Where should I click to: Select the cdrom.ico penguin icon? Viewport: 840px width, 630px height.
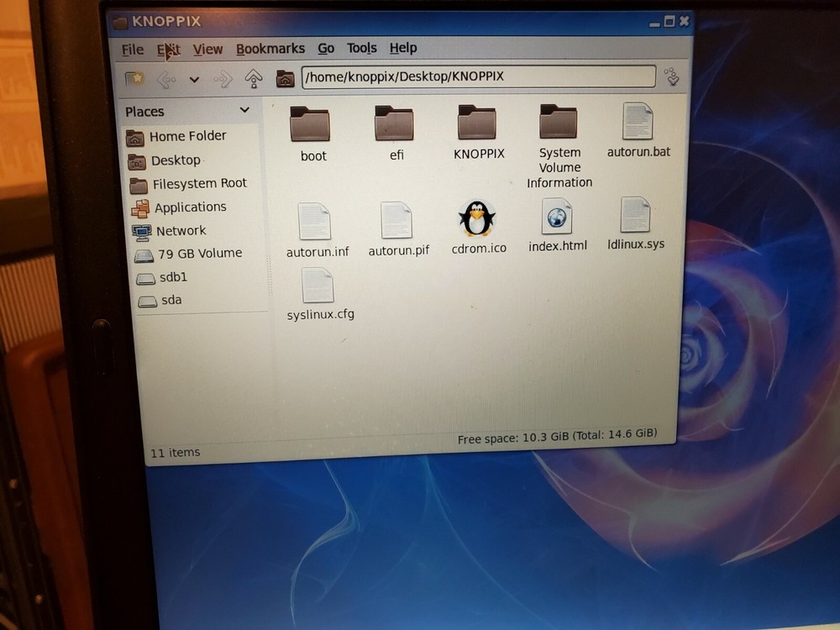(477, 218)
